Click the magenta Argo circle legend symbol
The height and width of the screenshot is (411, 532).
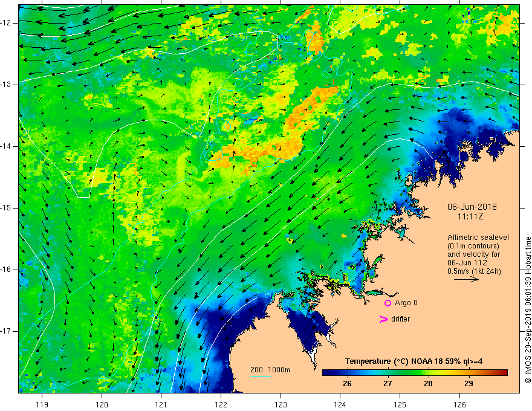pos(388,303)
